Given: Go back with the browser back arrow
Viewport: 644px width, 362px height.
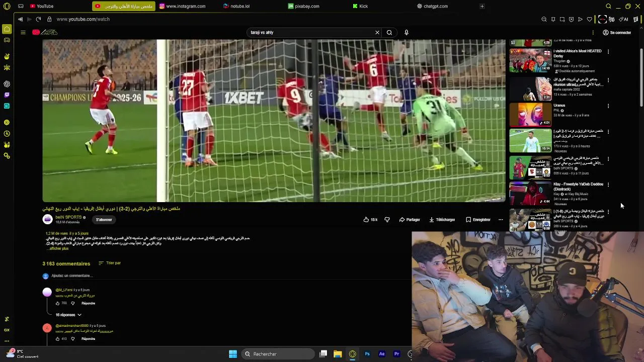Looking at the screenshot, I should 20,19.
